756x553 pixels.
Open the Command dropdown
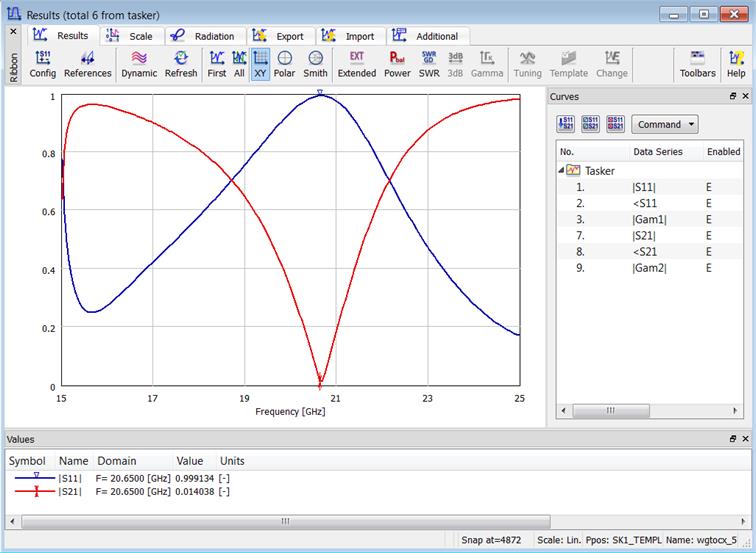click(665, 124)
